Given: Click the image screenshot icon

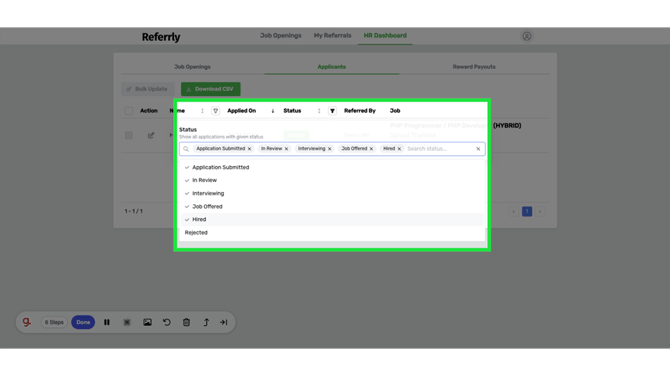Looking at the screenshot, I should (x=147, y=322).
